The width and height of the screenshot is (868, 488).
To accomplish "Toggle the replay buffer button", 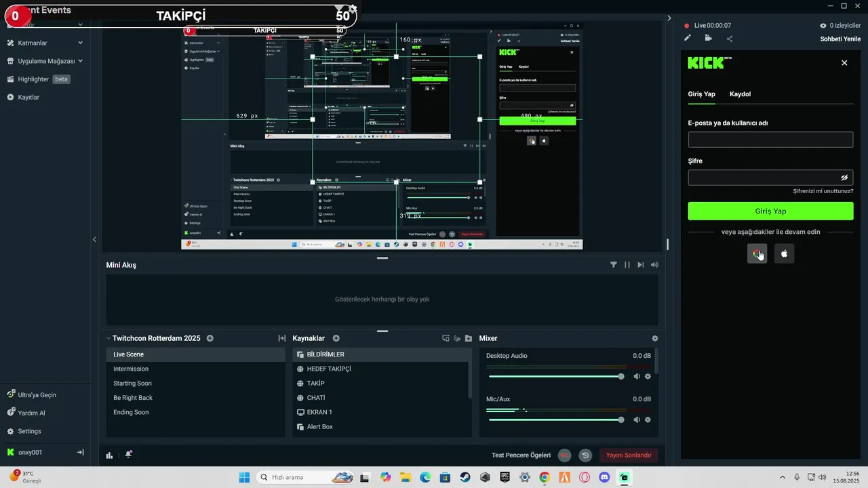I will 585,455.
